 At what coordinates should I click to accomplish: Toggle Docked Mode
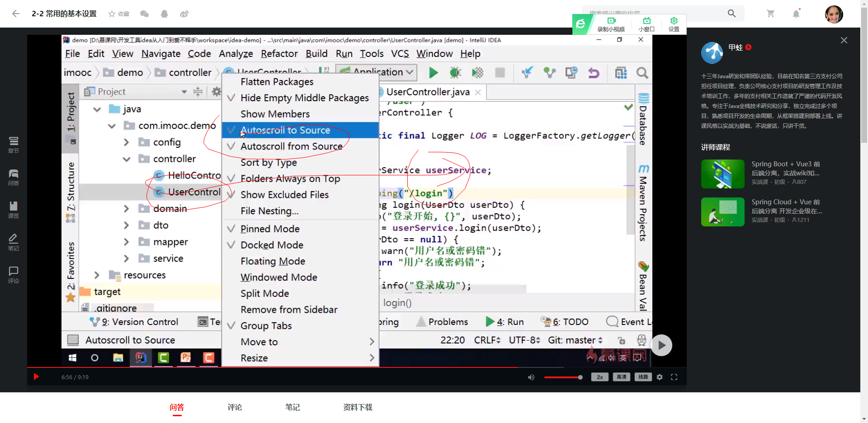coord(300,245)
